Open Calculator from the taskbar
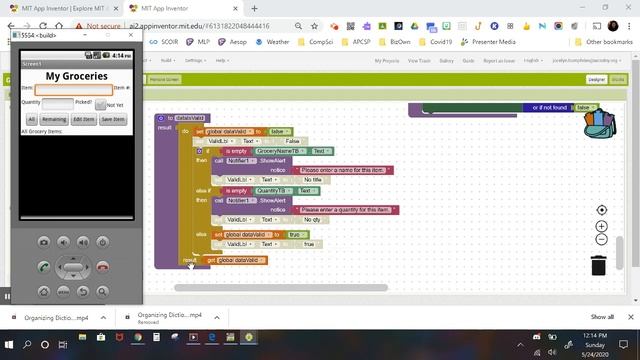Screen dimensions: 640x360 (156, 338)
